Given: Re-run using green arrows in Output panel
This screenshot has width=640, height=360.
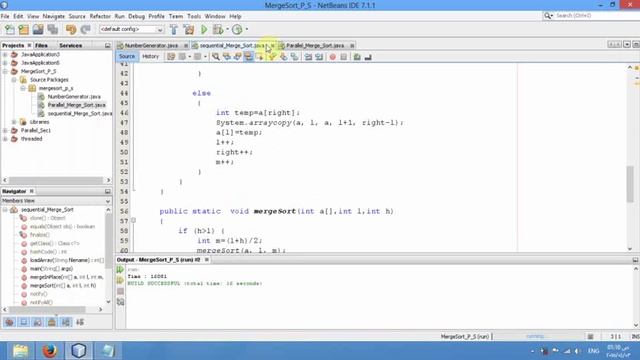Looking at the screenshot, I should (x=120, y=270).
